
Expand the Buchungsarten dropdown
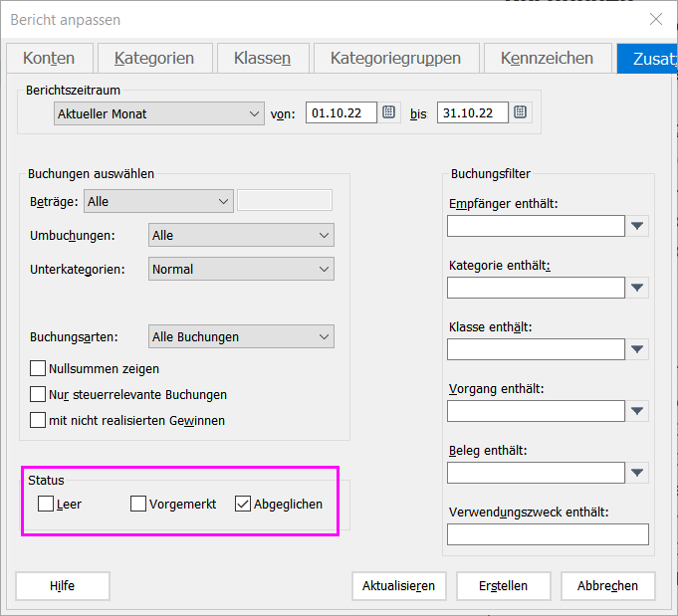click(x=241, y=337)
